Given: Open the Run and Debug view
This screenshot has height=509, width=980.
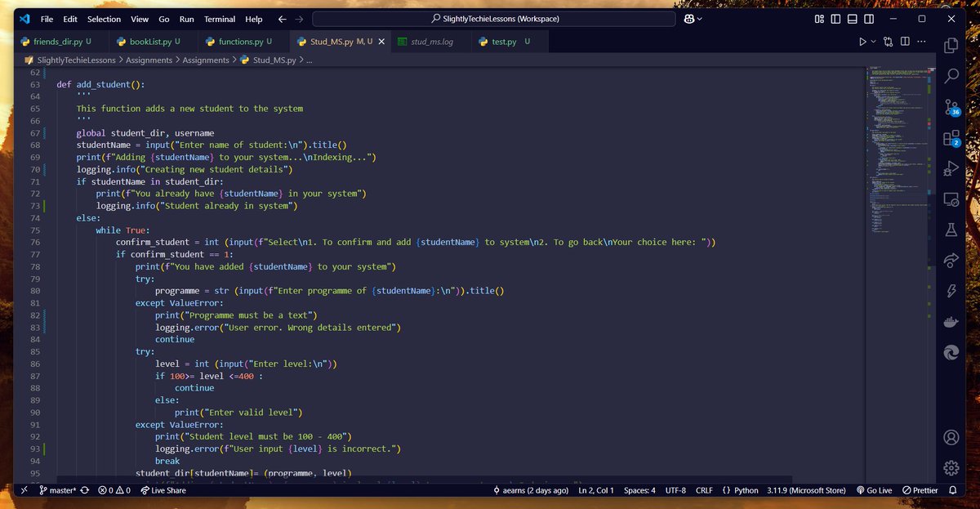Looking at the screenshot, I should pyautogui.click(x=951, y=168).
